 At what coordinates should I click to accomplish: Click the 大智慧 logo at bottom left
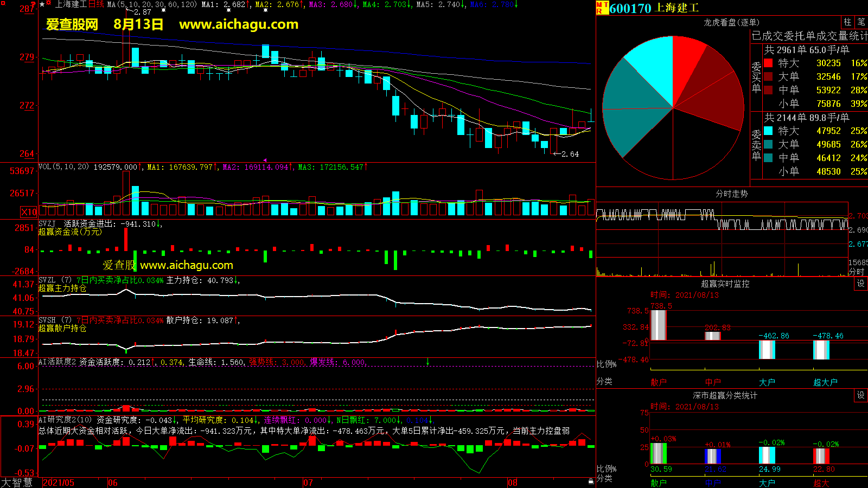pyautogui.click(x=17, y=483)
